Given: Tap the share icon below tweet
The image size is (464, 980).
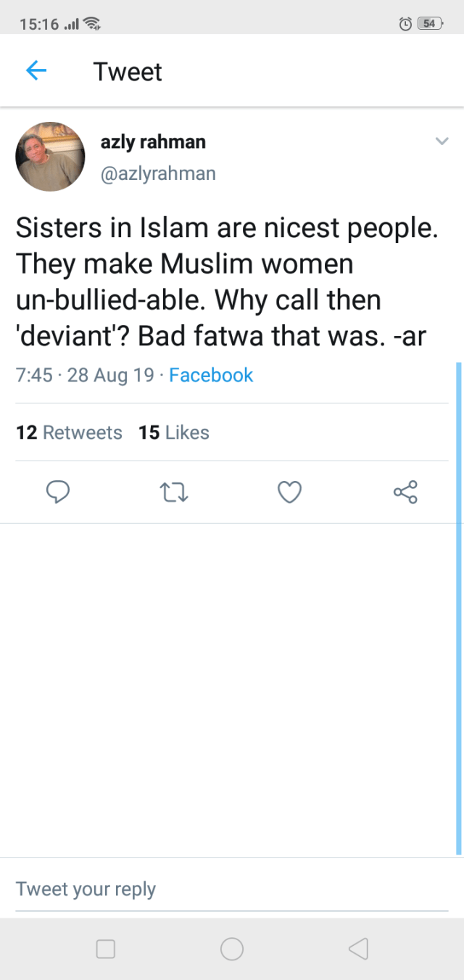Looking at the screenshot, I should pos(405,493).
